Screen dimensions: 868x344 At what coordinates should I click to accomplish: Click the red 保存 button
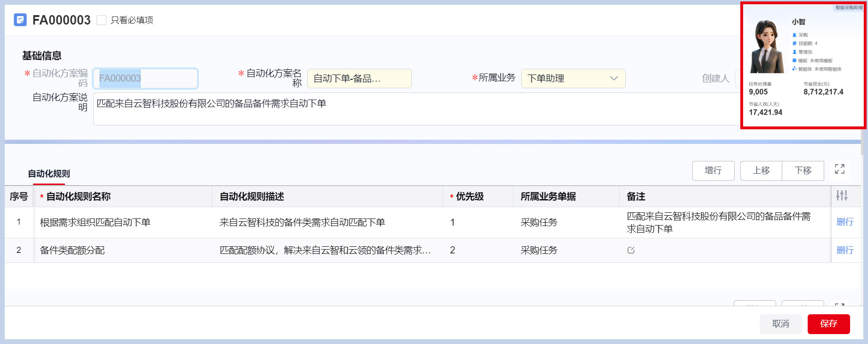[828, 324]
